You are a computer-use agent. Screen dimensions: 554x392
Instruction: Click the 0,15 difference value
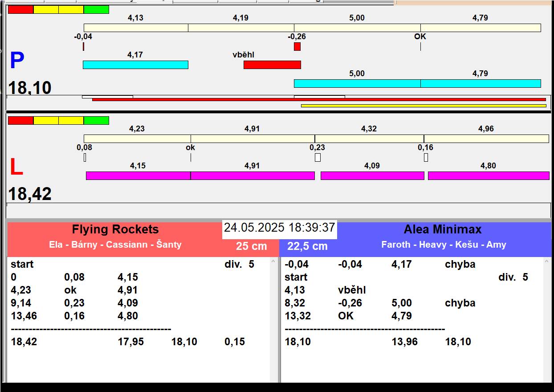(235, 342)
